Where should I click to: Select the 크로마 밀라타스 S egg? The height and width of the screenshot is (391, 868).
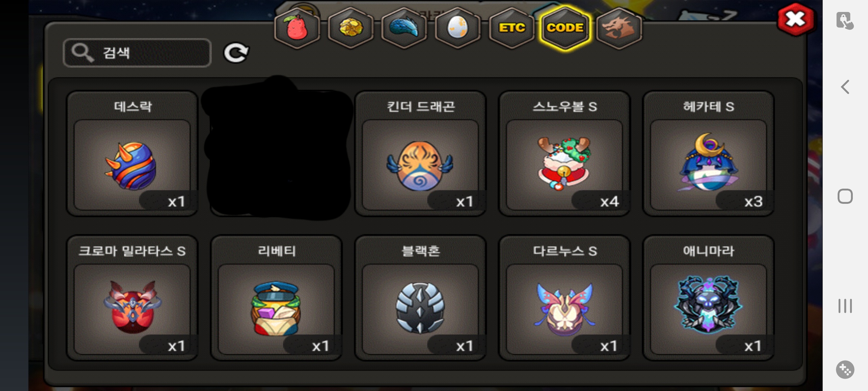(x=132, y=298)
